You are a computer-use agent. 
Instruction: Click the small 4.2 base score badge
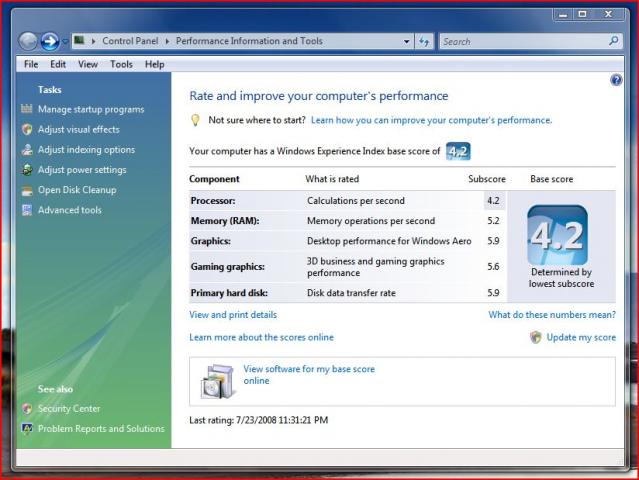click(x=458, y=151)
